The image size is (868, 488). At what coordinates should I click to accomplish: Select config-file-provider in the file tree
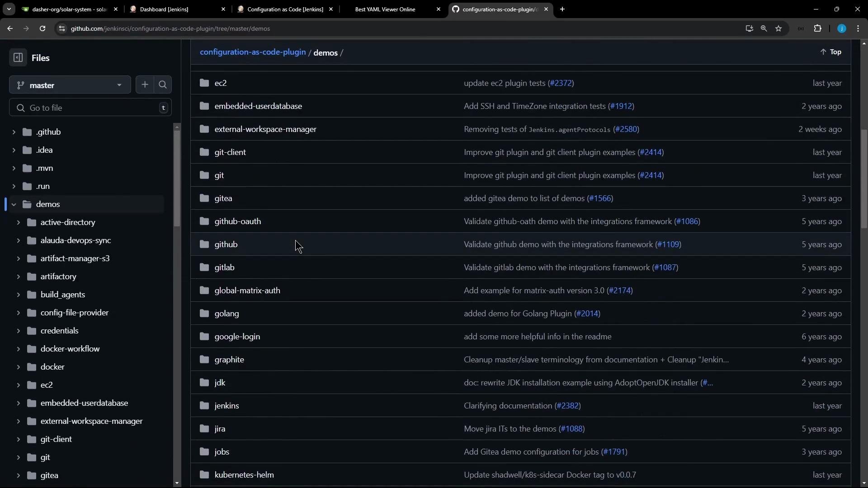75,313
